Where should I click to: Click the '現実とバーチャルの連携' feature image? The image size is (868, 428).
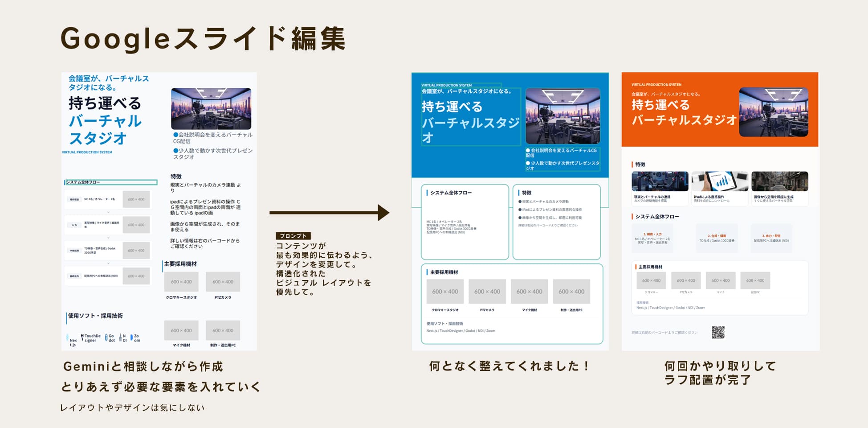[x=660, y=181]
